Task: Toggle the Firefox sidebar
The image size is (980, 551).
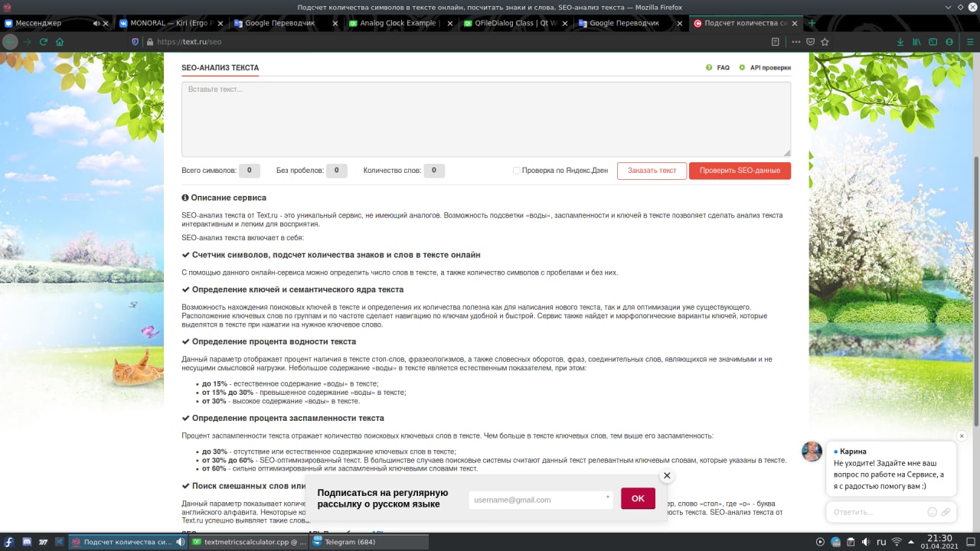Action: point(933,41)
